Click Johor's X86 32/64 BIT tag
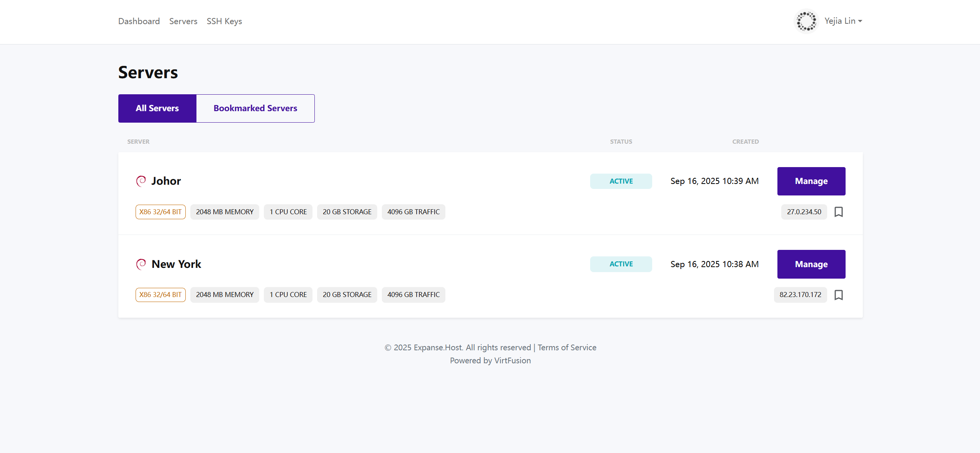The height and width of the screenshot is (453, 980). pyautogui.click(x=160, y=212)
